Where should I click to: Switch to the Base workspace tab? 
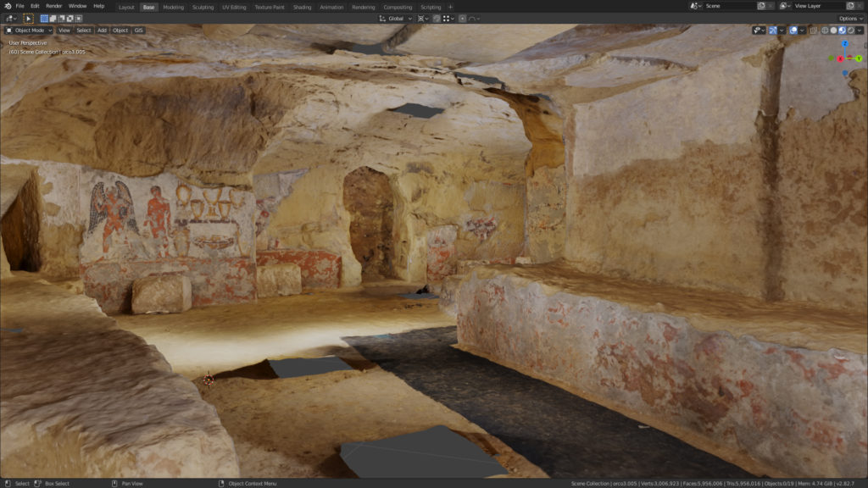[x=148, y=7]
